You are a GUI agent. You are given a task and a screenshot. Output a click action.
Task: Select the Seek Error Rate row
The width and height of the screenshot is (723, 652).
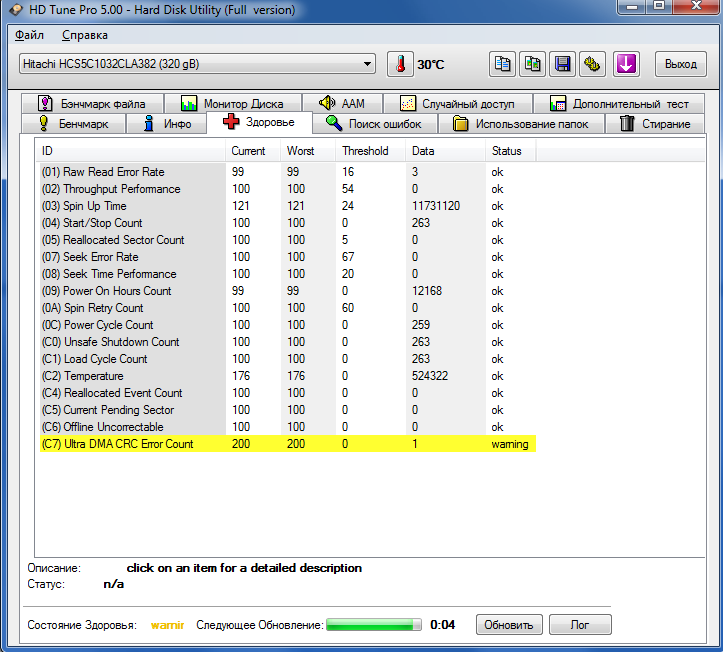pyautogui.click(x=288, y=257)
